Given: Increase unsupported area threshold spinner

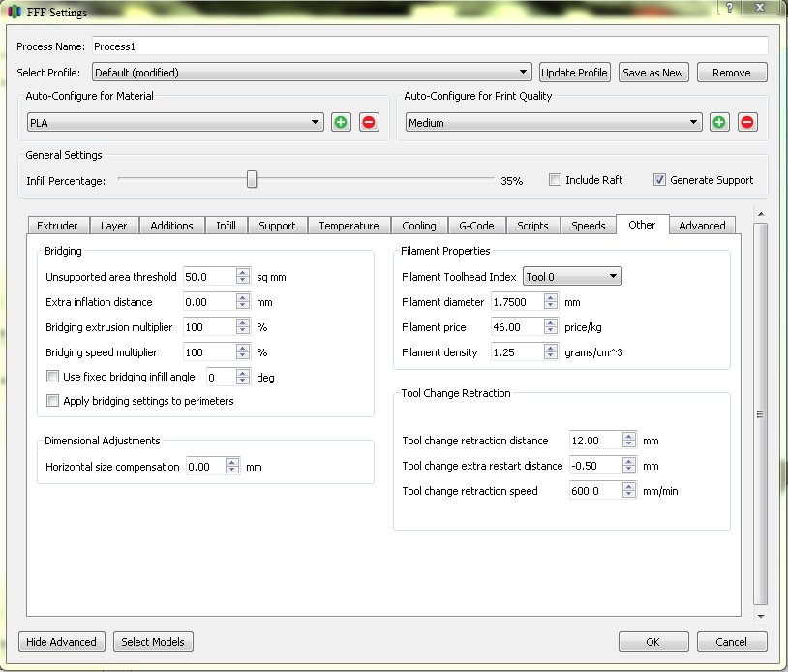Looking at the screenshot, I should pos(243,272).
